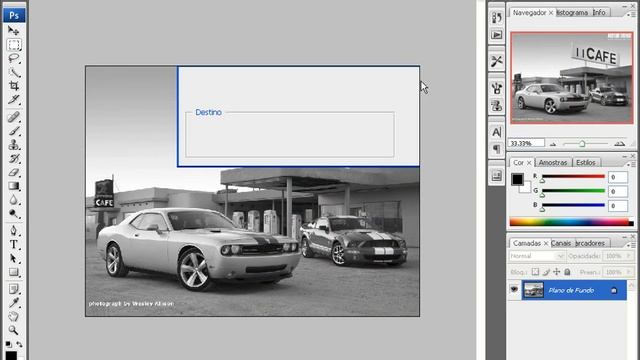Switch to the Info tab
The image size is (640, 360).
click(599, 13)
